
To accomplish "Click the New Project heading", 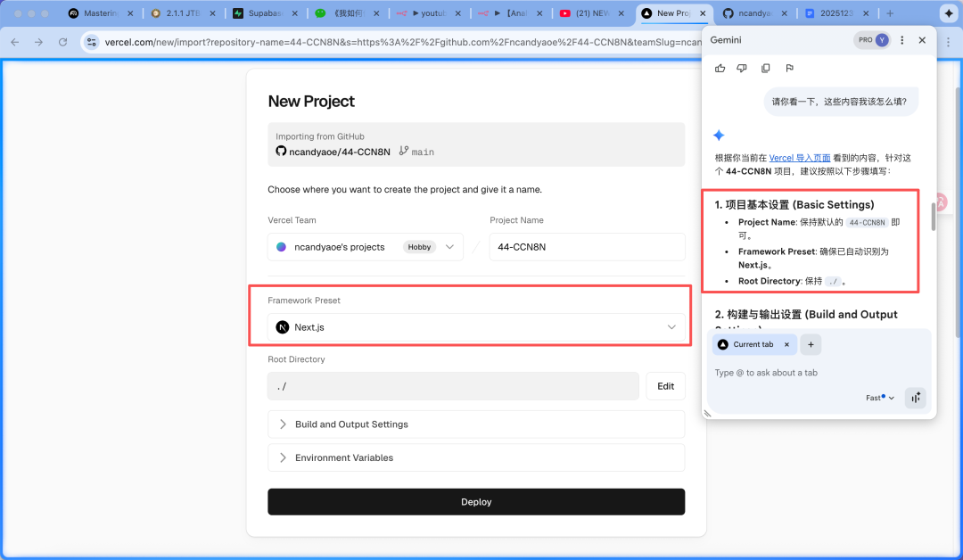I will click(x=311, y=102).
